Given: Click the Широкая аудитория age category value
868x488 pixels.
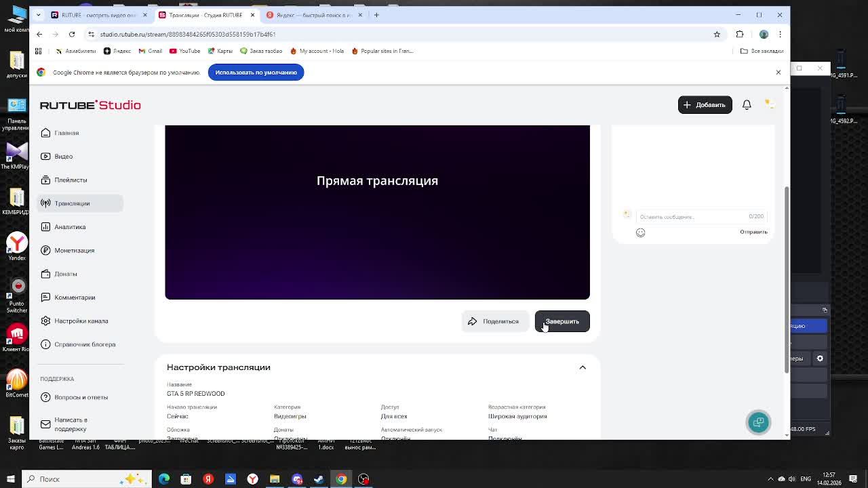Looking at the screenshot, I should pos(517,416).
